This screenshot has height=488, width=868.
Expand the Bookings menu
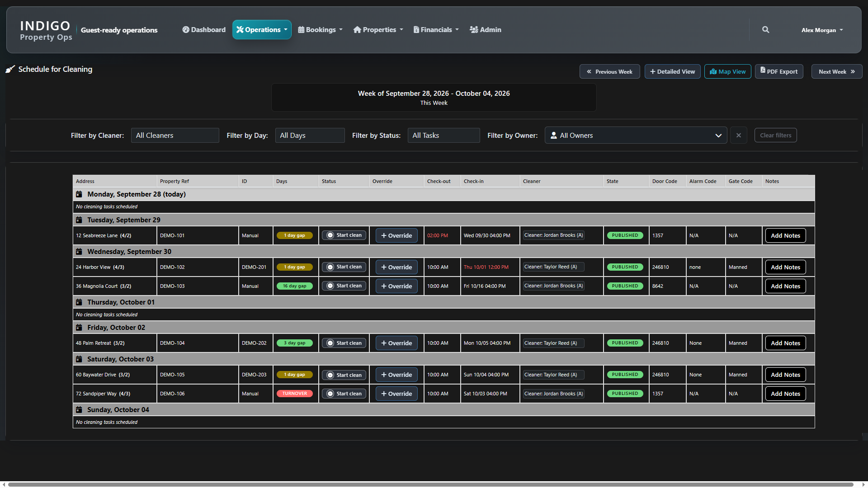point(321,30)
